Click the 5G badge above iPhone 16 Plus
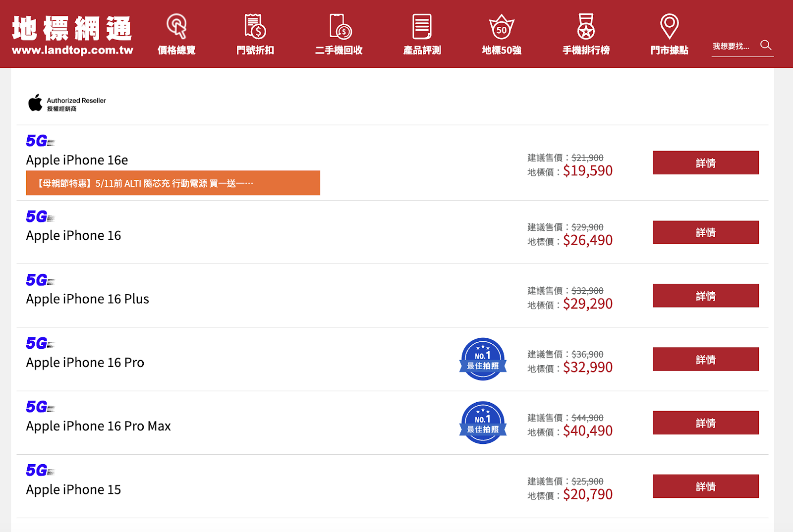This screenshot has height=532, width=793. pyautogui.click(x=40, y=280)
